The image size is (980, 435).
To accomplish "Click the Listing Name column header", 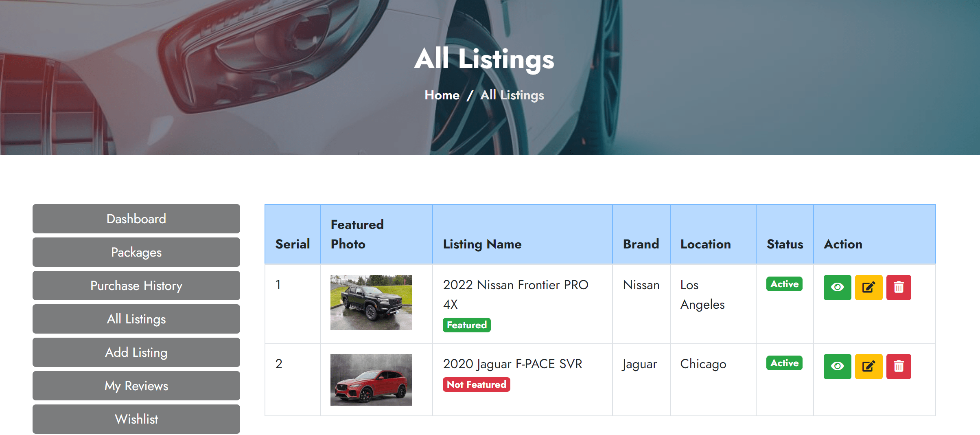I will point(482,244).
